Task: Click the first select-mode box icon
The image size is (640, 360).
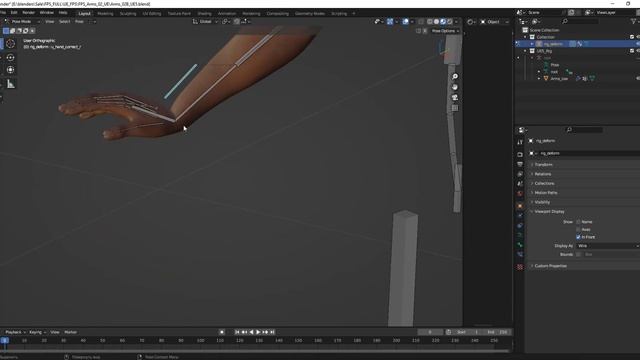Action: (x=6, y=31)
